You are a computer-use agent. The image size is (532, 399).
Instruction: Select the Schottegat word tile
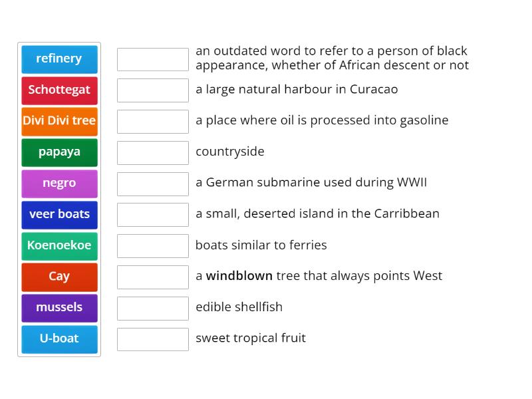59,90
